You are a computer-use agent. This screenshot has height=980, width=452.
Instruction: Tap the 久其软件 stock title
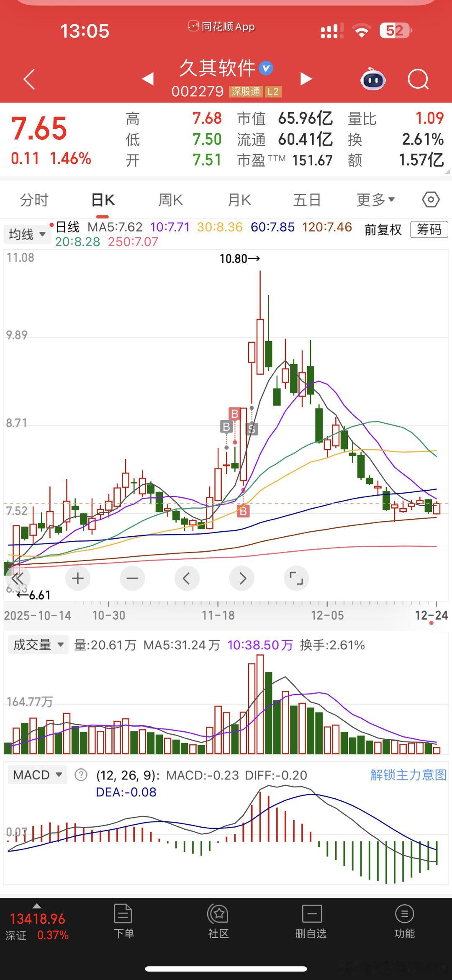[217, 68]
